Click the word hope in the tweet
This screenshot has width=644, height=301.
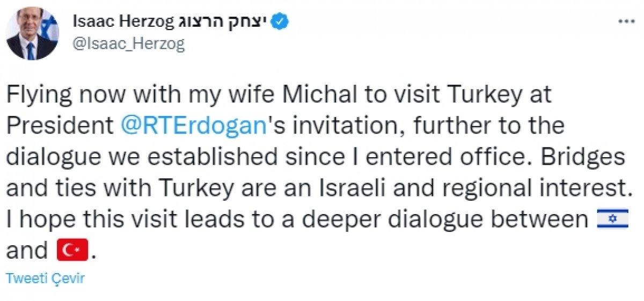[48, 219]
